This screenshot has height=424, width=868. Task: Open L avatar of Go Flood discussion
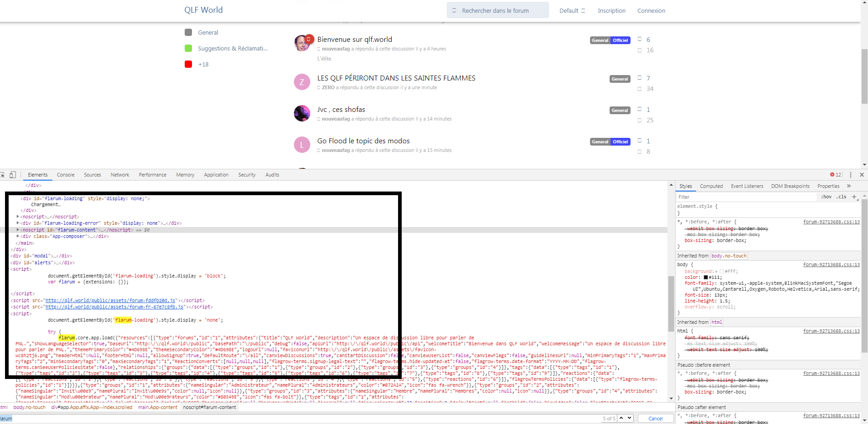pos(302,145)
